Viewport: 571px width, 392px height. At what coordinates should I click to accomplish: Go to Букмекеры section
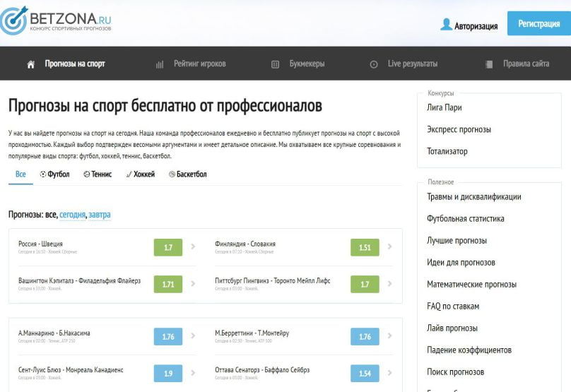point(307,64)
